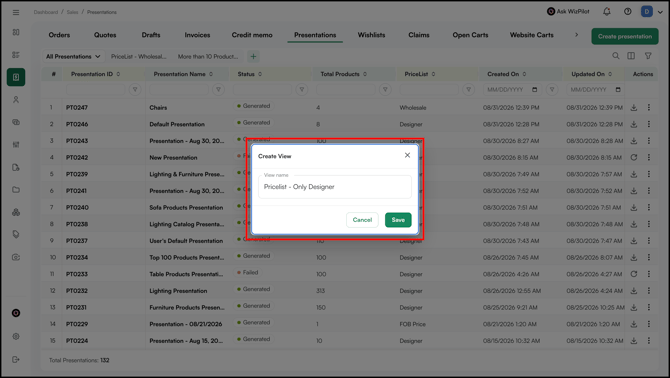Open more options for PT0229

click(649, 324)
